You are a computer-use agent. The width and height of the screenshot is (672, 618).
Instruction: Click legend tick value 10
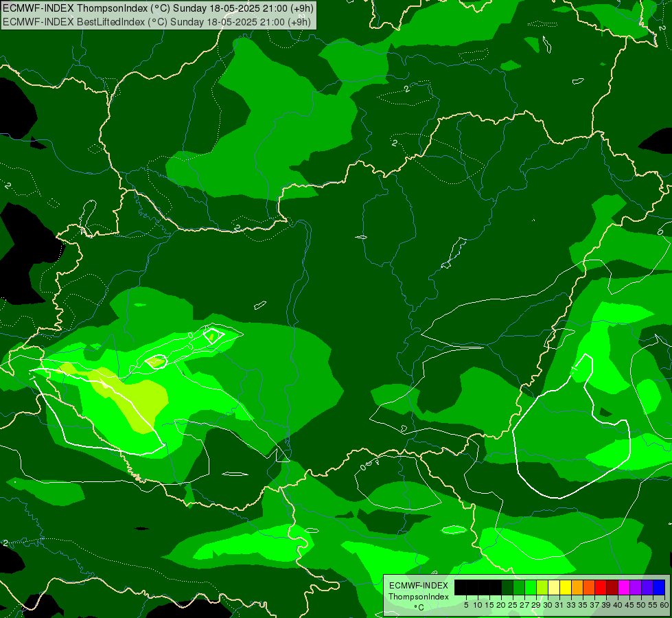478,605
